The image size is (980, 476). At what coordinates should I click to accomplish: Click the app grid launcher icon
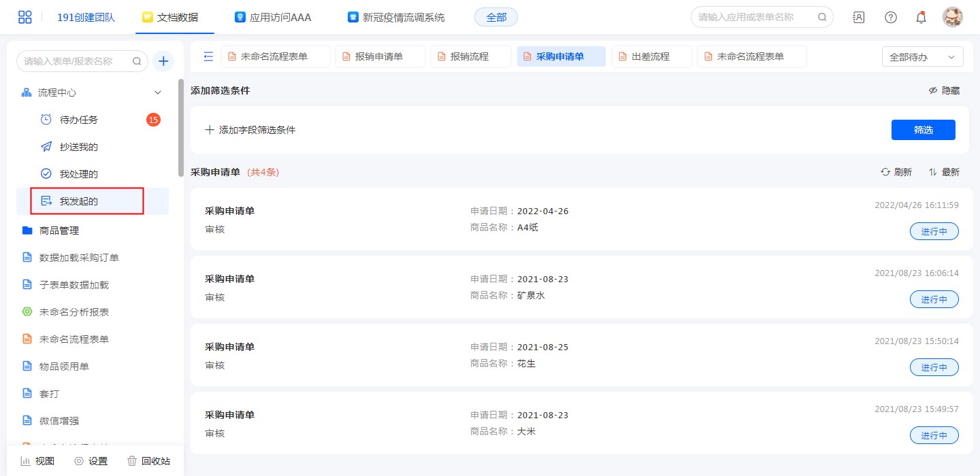25,17
